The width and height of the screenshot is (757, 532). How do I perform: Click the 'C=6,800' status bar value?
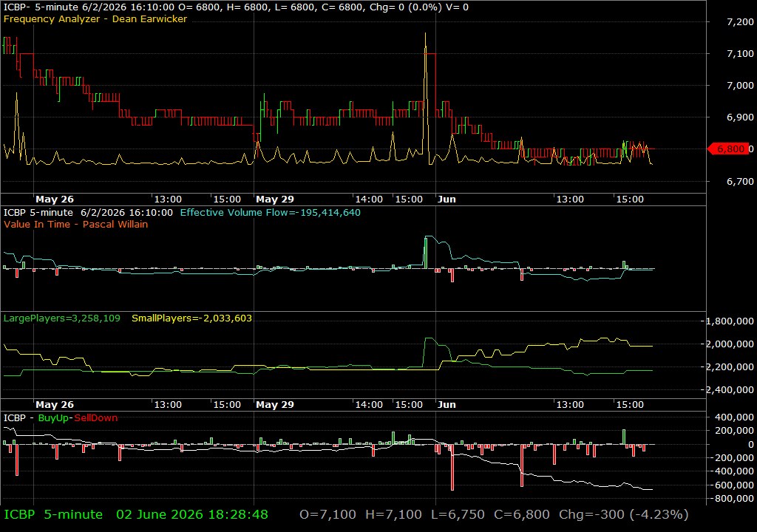point(522,514)
